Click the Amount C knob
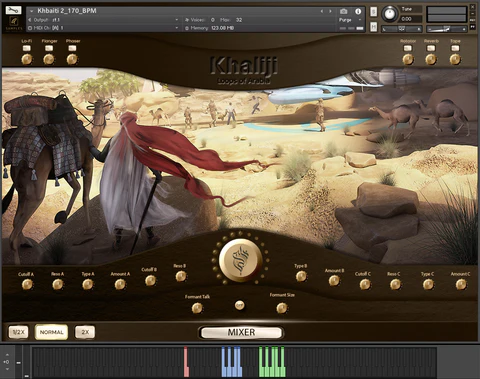This screenshot has height=379, width=480. point(461,284)
